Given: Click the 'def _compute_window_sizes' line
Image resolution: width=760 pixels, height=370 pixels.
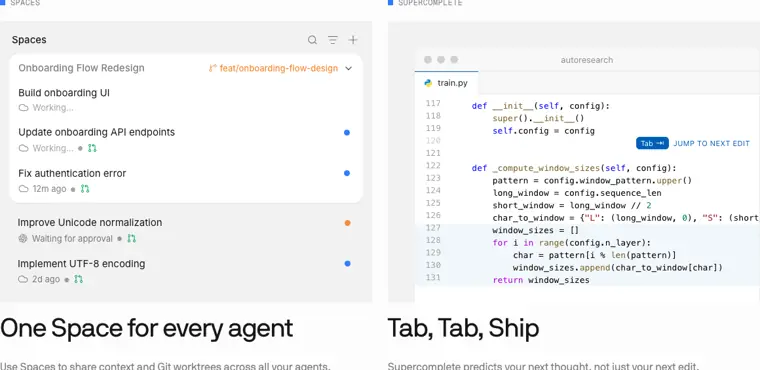Looking at the screenshot, I should pos(574,168).
